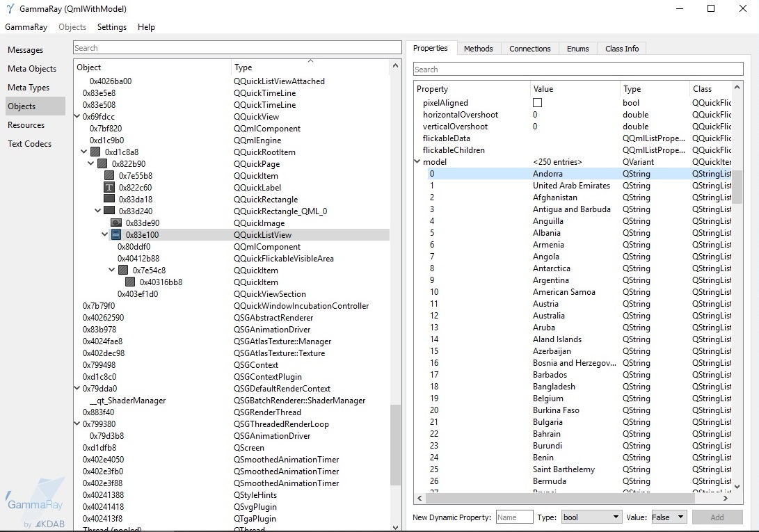Click the QQuickPage item icon

click(102, 164)
